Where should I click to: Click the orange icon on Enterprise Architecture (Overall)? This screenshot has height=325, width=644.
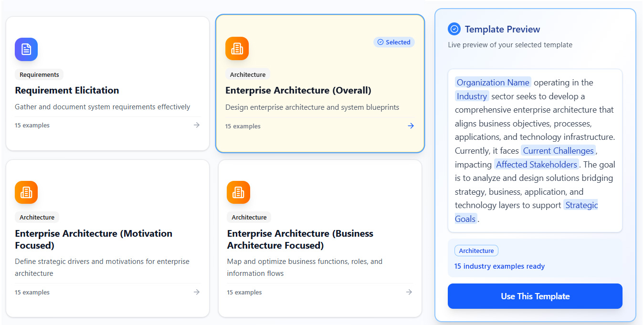tap(237, 49)
